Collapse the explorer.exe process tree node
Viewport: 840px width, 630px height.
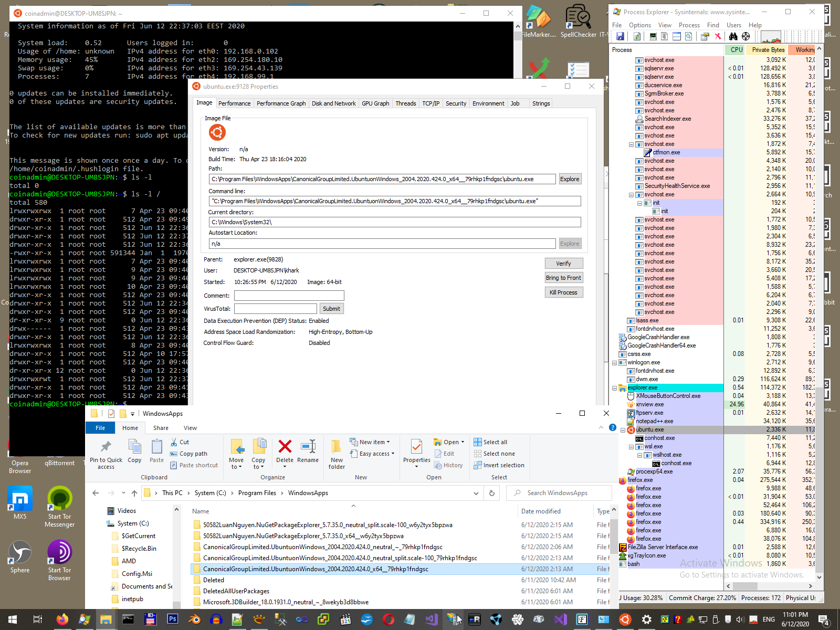pyautogui.click(x=614, y=388)
